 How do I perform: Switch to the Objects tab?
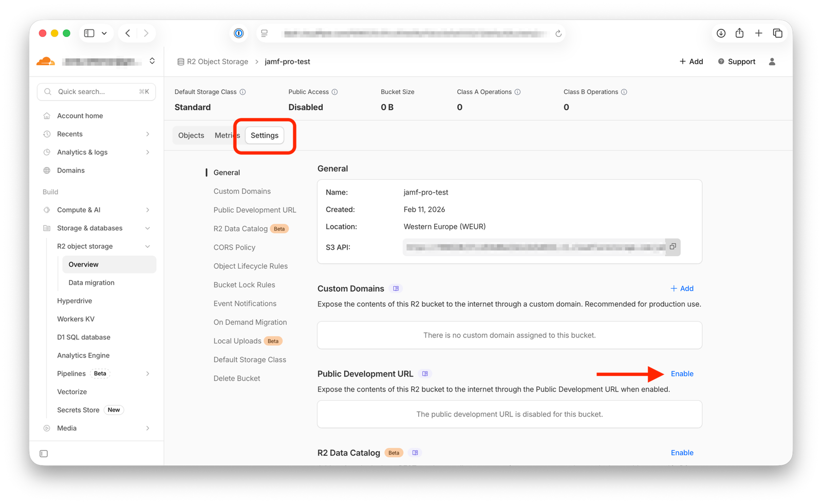[x=191, y=136]
